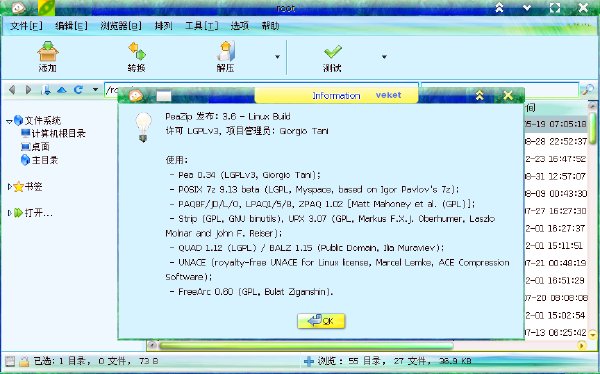Open the dropdown arrow next to 解压
This screenshot has height=374, width=600.
(277, 57)
